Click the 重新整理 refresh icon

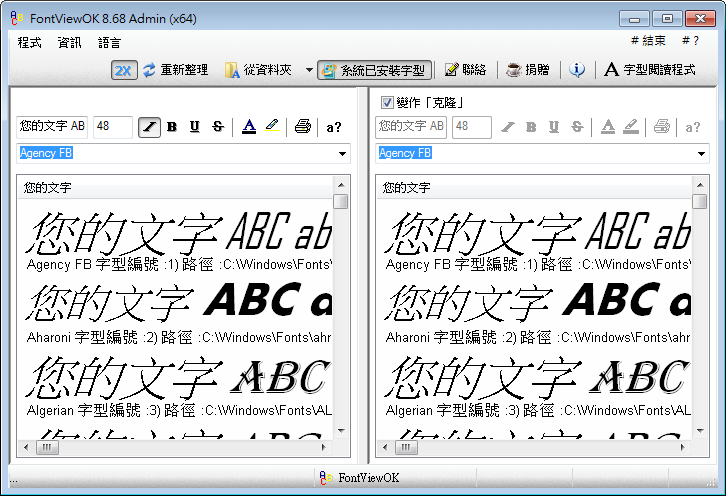149,70
